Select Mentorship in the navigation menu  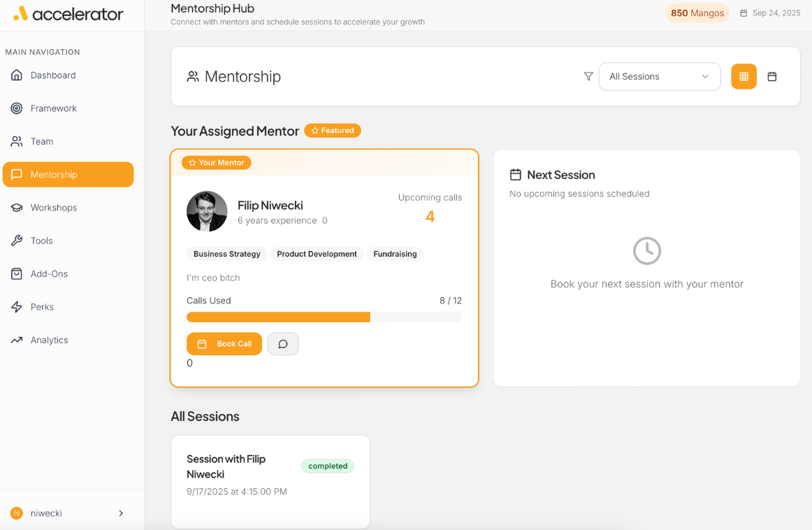point(68,174)
